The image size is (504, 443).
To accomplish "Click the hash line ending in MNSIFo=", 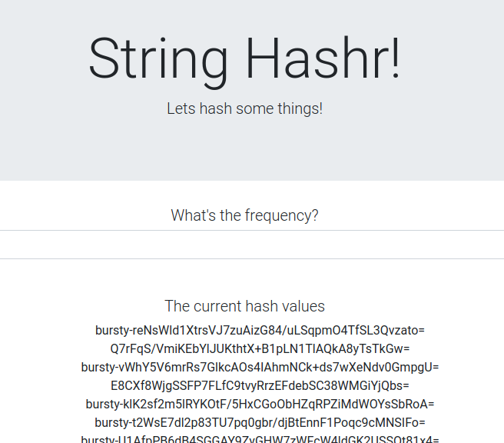I will [260, 422].
